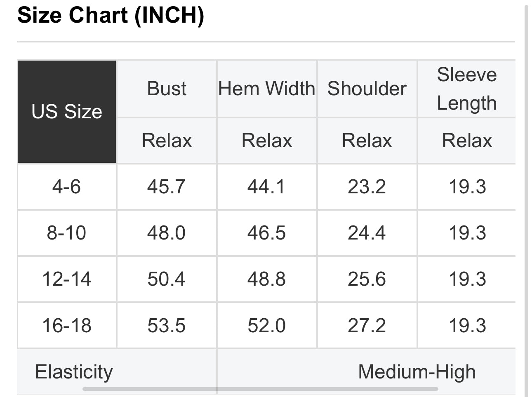This screenshot has width=532, height=397.
Task: Click the Medium-High elasticity value
Action: click(417, 371)
